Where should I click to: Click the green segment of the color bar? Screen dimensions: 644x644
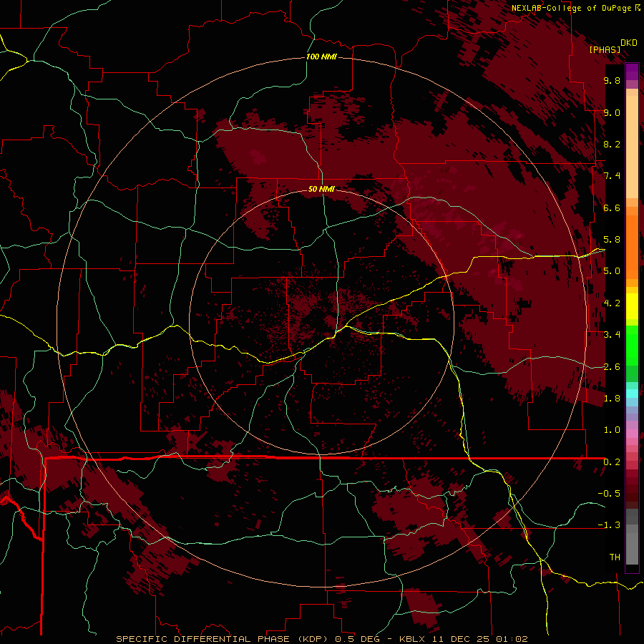pyautogui.click(x=632, y=345)
